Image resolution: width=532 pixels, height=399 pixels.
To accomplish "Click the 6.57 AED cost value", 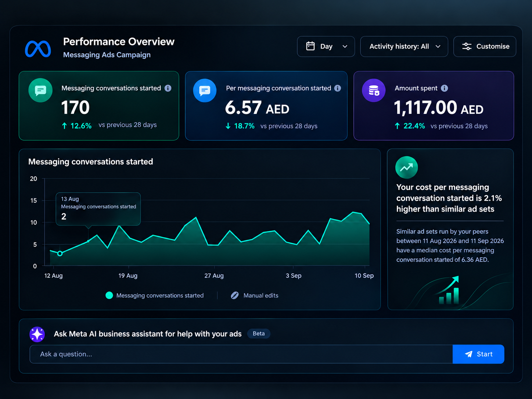I will tap(257, 108).
